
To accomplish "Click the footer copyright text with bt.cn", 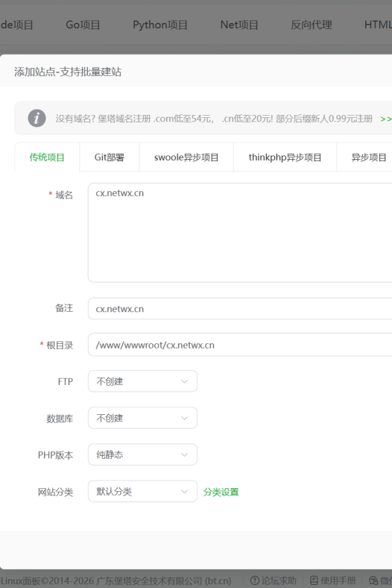I will (x=116, y=581).
